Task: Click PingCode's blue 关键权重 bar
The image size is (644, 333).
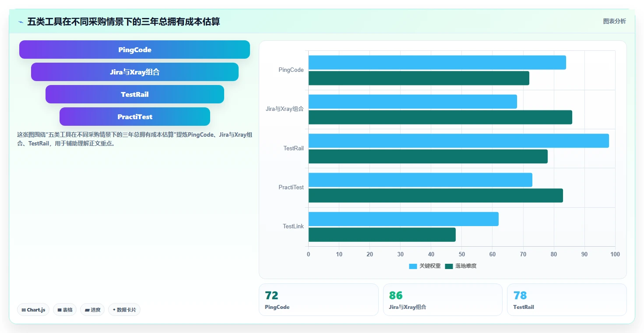Action: pos(437,62)
